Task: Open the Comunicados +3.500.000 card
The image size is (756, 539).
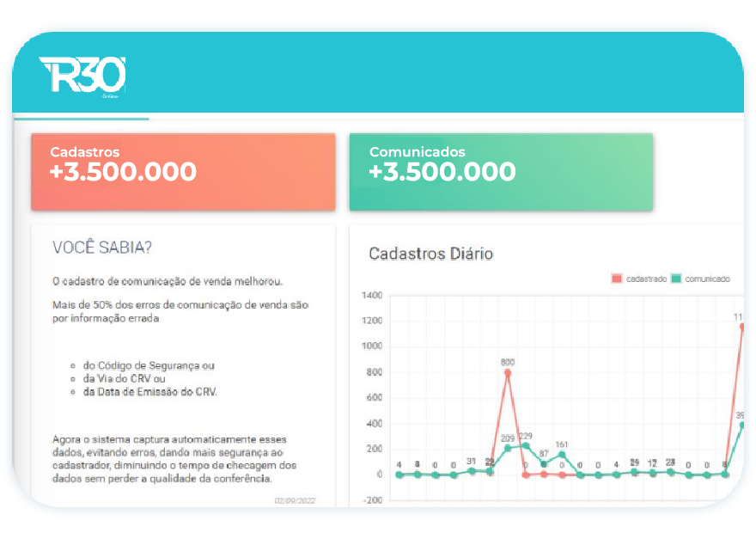Action: coord(501,171)
